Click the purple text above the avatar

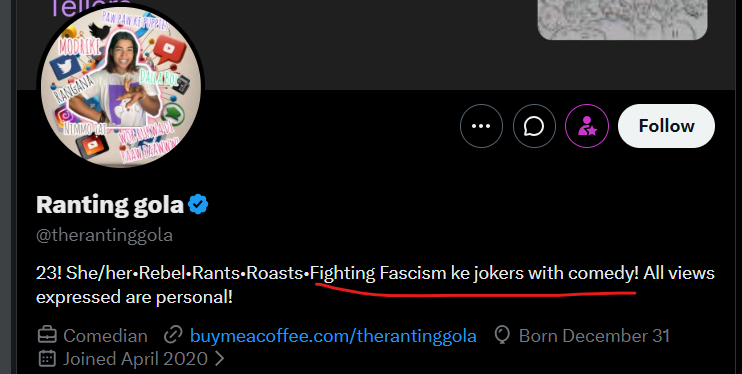pyautogui.click(x=90, y=9)
